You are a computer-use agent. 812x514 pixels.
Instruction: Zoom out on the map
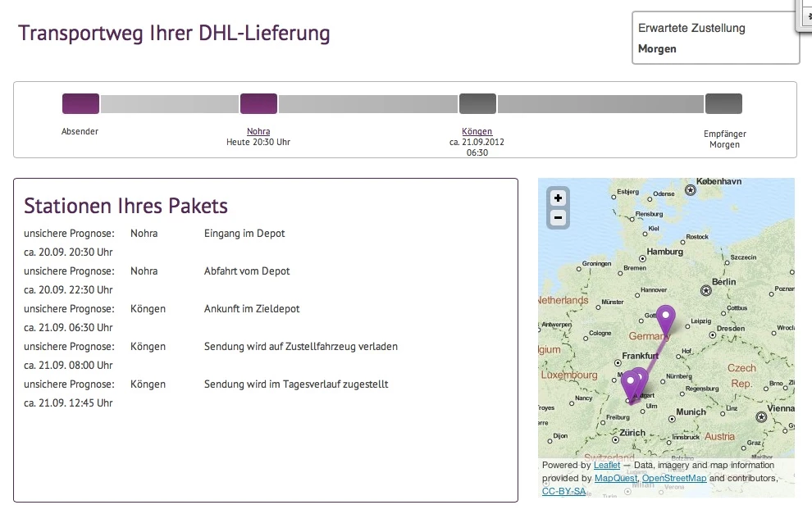pos(558,218)
